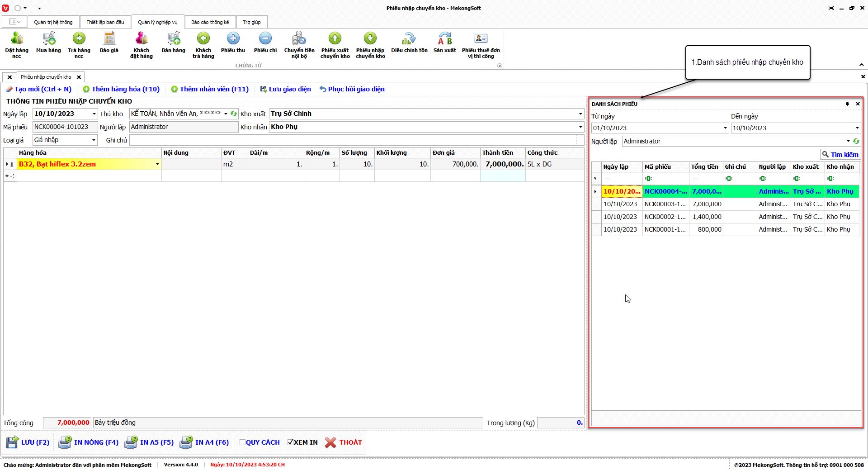Open the Thiết lập ban đầu tab

click(x=105, y=22)
